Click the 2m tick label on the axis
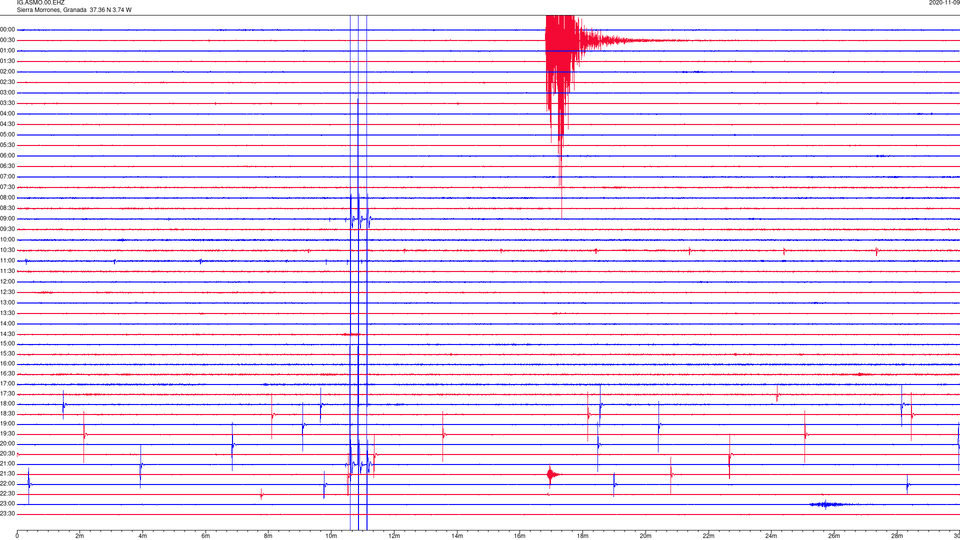This screenshot has width=960, height=540. (x=80, y=536)
